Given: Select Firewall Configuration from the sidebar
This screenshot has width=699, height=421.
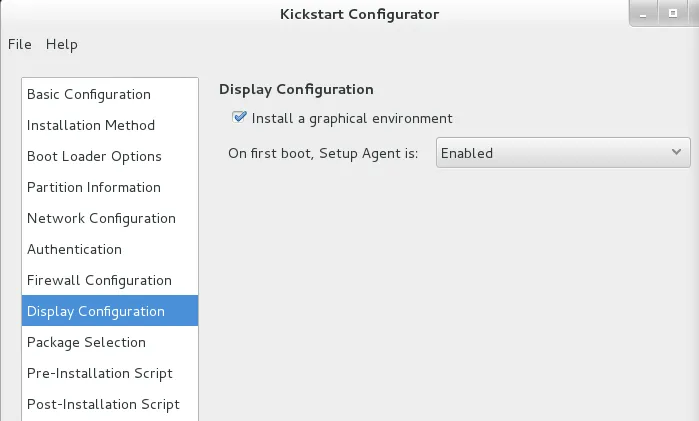Looking at the screenshot, I should [99, 280].
